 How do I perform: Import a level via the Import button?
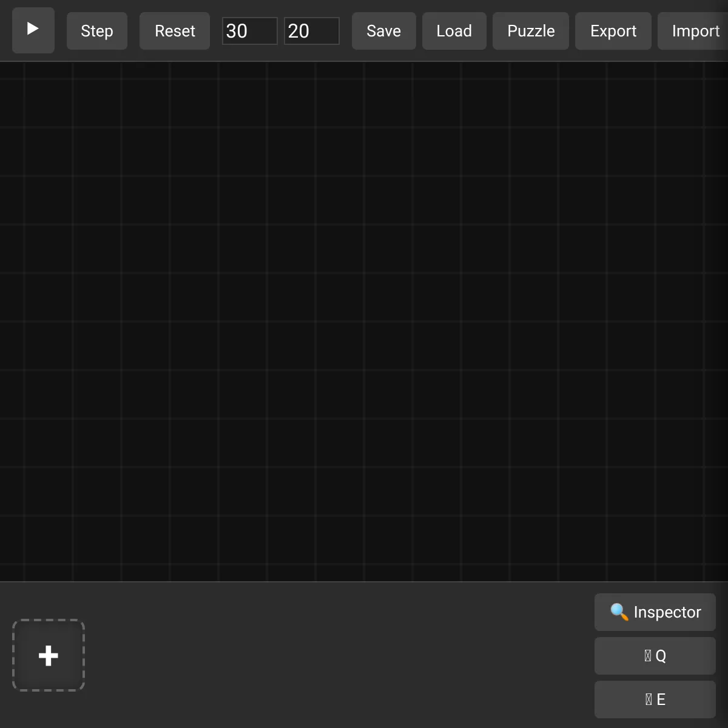(693, 31)
